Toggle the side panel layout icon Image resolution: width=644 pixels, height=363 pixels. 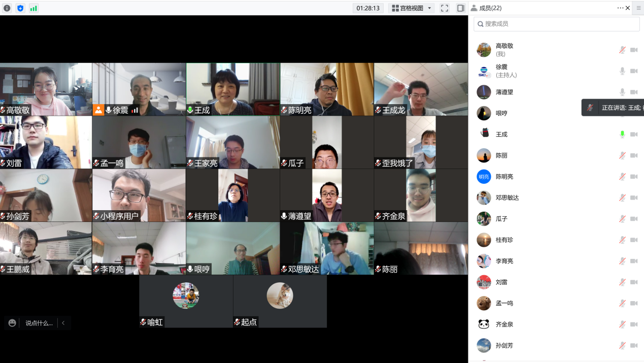[x=460, y=8]
